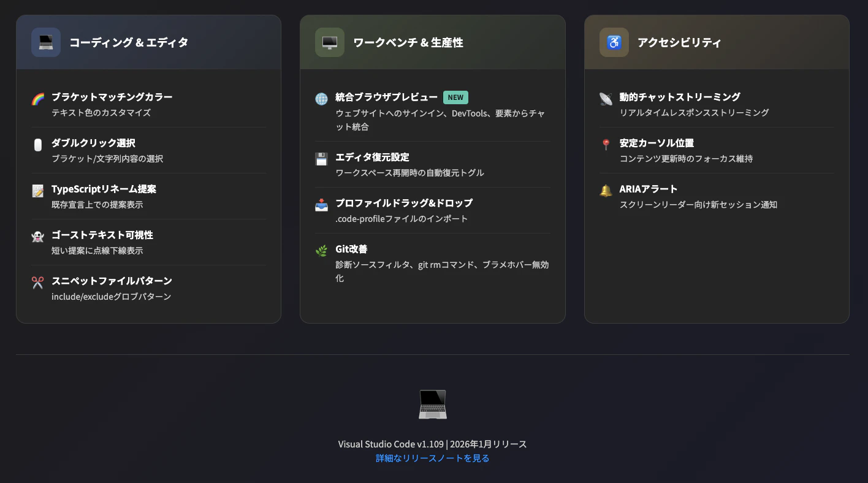Image resolution: width=868 pixels, height=483 pixels.
Task: Click the satellite dish icon for 動的チャットストリーミング
Action: coord(606,99)
